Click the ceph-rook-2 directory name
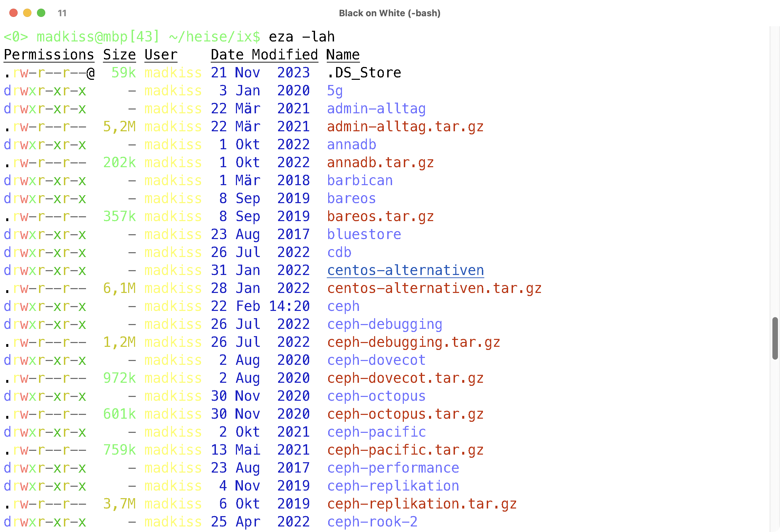 [372, 522]
